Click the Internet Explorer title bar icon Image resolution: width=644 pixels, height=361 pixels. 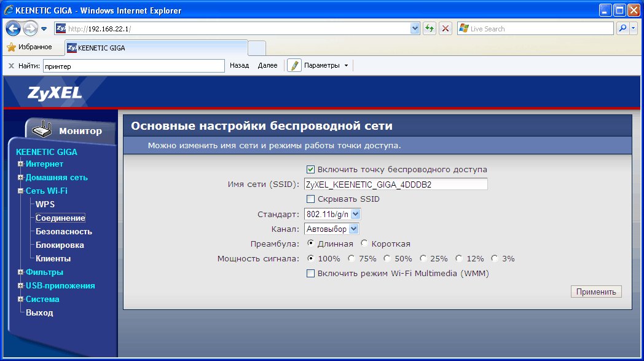click(8, 10)
